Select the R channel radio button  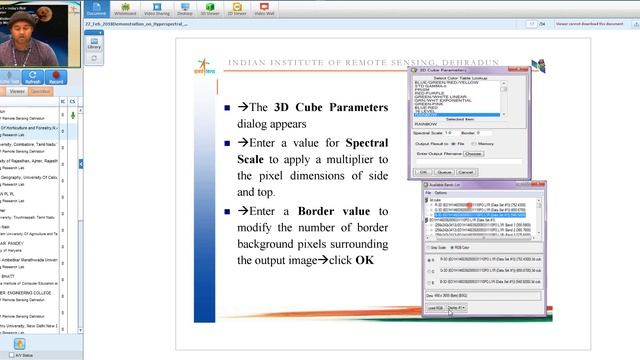[429, 260]
